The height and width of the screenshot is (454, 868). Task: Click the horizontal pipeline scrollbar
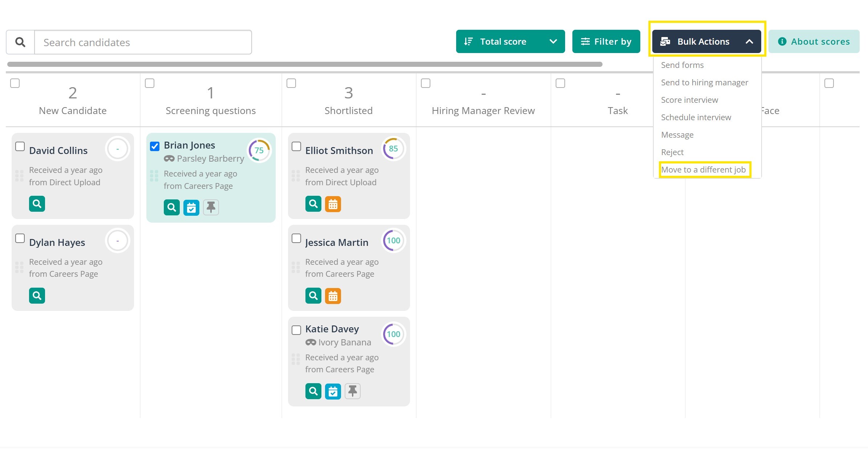click(x=305, y=64)
